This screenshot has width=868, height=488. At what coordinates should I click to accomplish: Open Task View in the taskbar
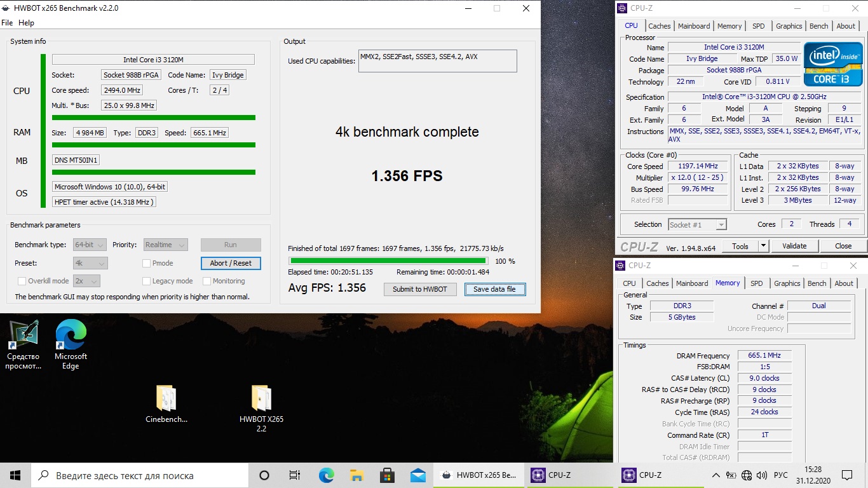click(295, 475)
